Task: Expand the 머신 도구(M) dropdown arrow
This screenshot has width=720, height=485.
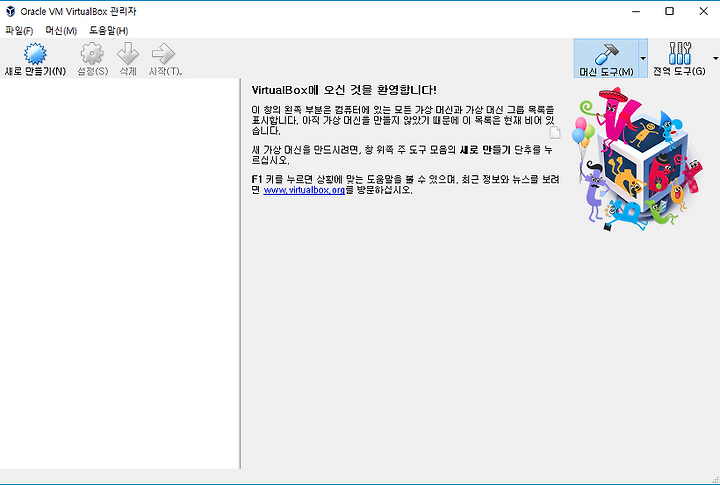Action: [x=643, y=58]
